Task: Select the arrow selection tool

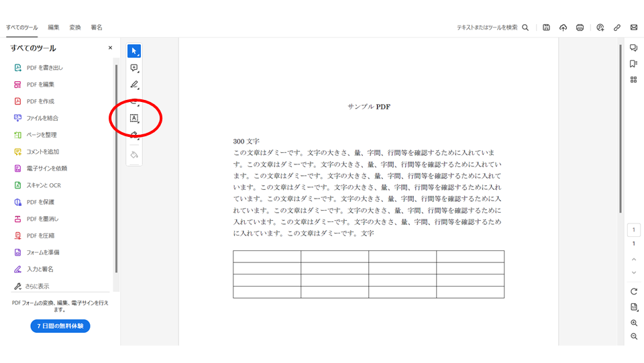Action: pos(134,51)
